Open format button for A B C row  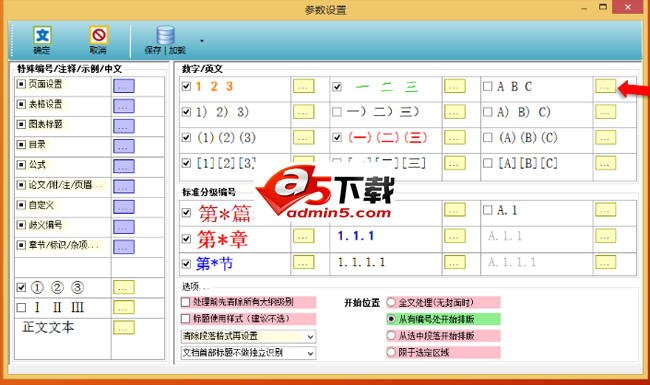pyautogui.click(x=605, y=86)
